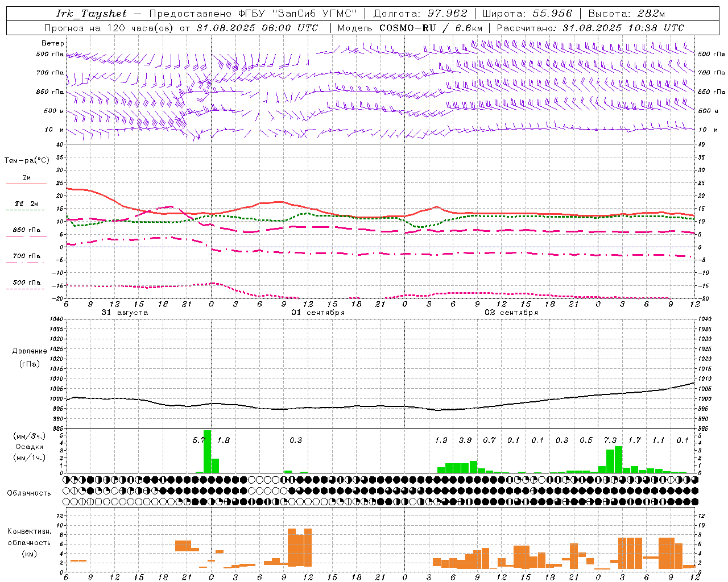
Task: Click the precipitation total 1.9
Action: (x=441, y=440)
